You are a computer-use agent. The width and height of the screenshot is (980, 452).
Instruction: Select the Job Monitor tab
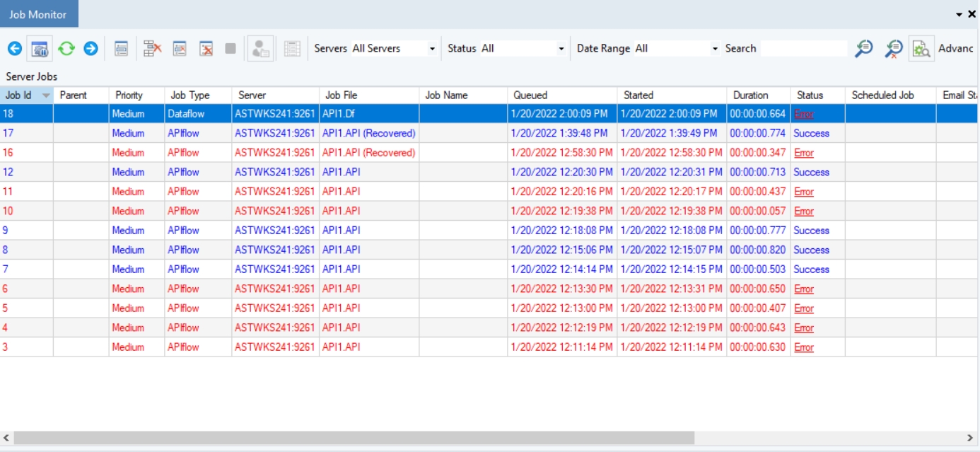38,14
